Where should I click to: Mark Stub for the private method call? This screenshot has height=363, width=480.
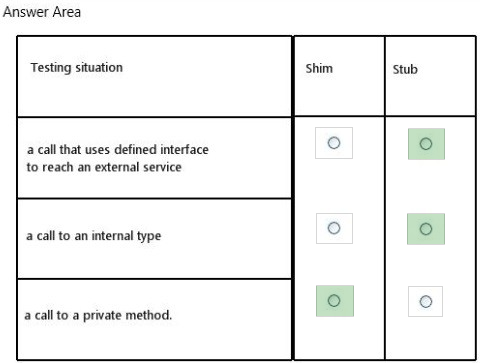pos(426,301)
